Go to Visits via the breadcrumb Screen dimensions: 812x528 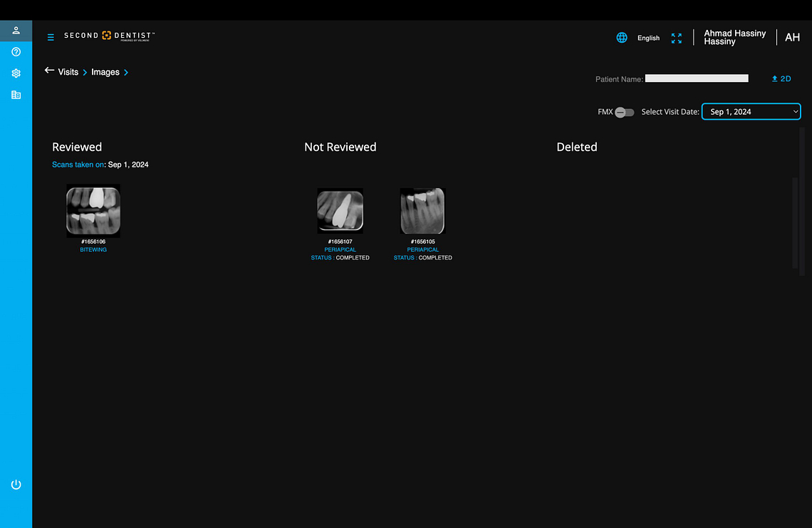tap(68, 72)
